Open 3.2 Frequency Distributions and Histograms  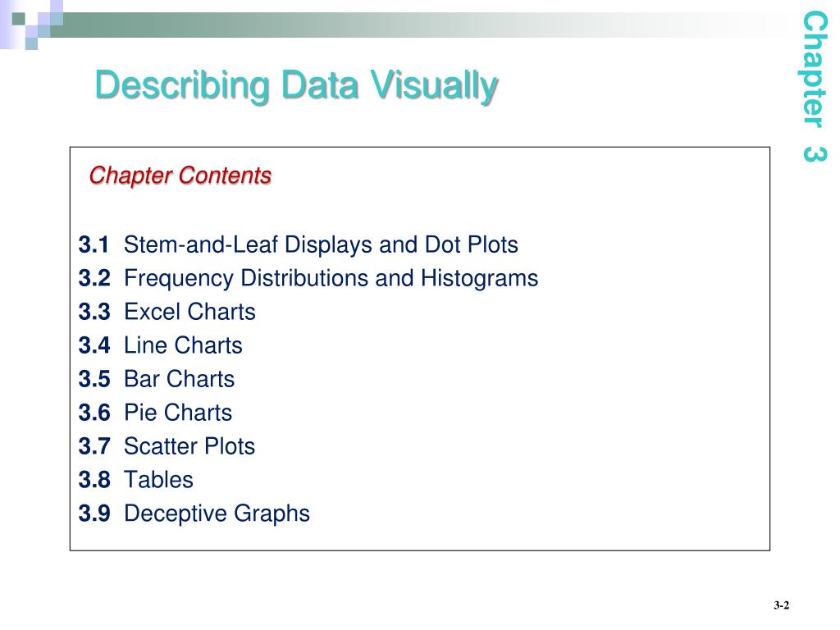pos(308,279)
